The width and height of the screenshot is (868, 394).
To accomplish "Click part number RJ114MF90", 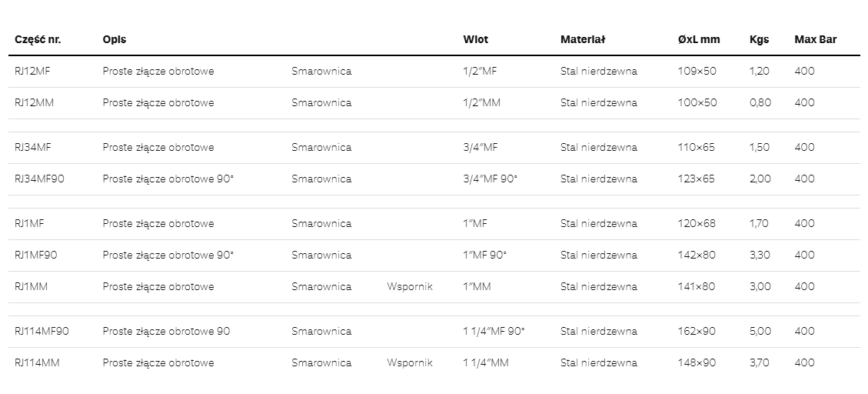I will tap(42, 331).
